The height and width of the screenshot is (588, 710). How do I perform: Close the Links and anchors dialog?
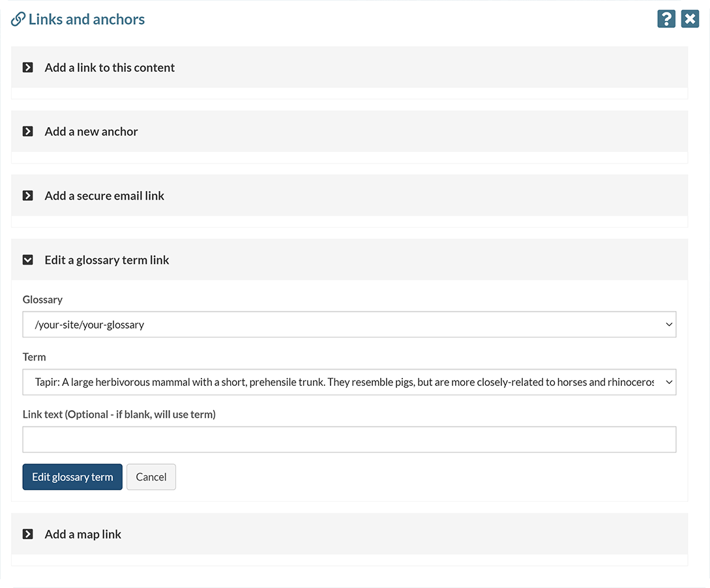(x=690, y=19)
